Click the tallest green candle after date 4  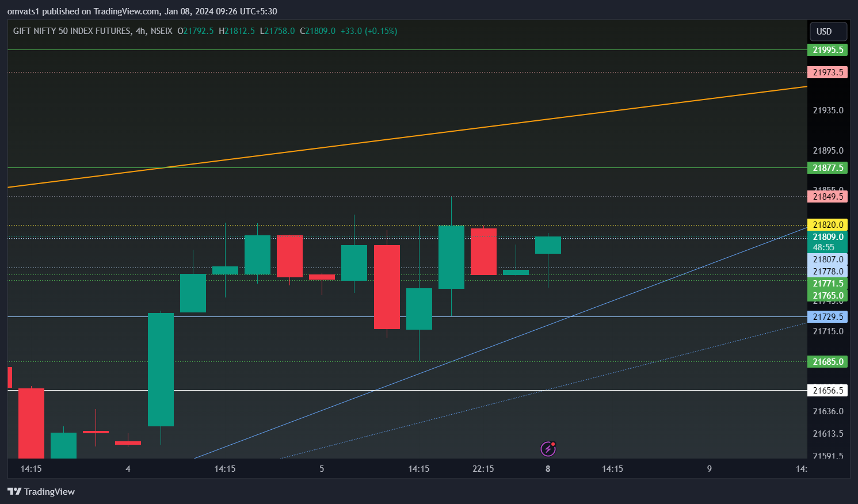(161, 369)
